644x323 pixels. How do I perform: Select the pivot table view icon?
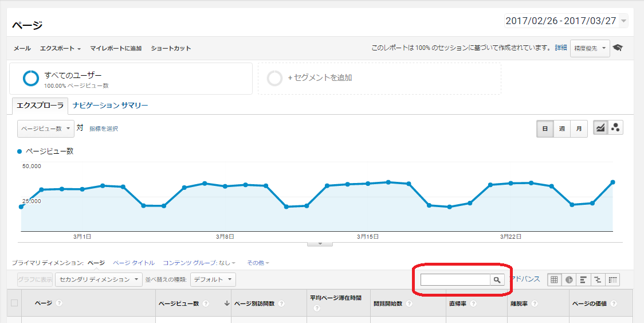(612, 280)
